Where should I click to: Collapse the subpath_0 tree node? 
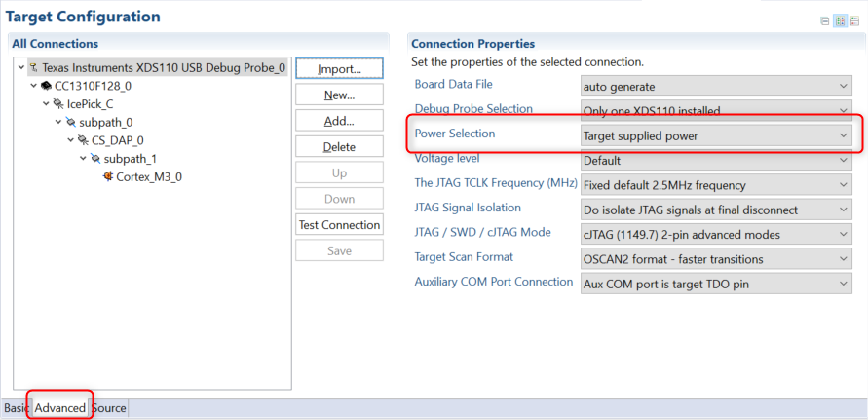click(x=58, y=123)
